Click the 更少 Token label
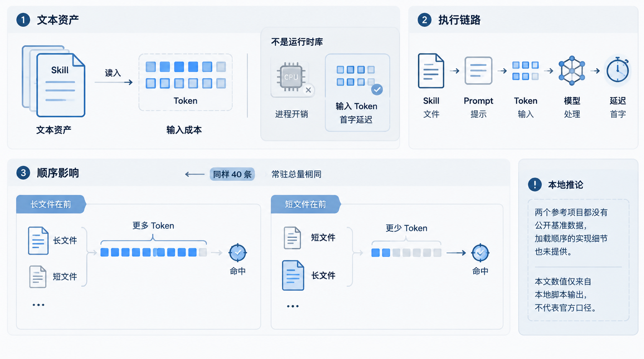This screenshot has width=644, height=359. coord(406,228)
